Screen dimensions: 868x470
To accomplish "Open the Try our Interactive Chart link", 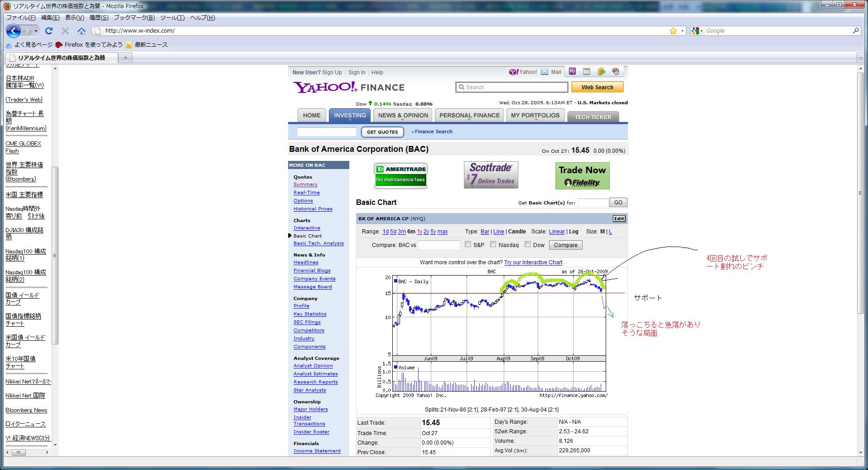I will pyautogui.click(x=533, y=262).
